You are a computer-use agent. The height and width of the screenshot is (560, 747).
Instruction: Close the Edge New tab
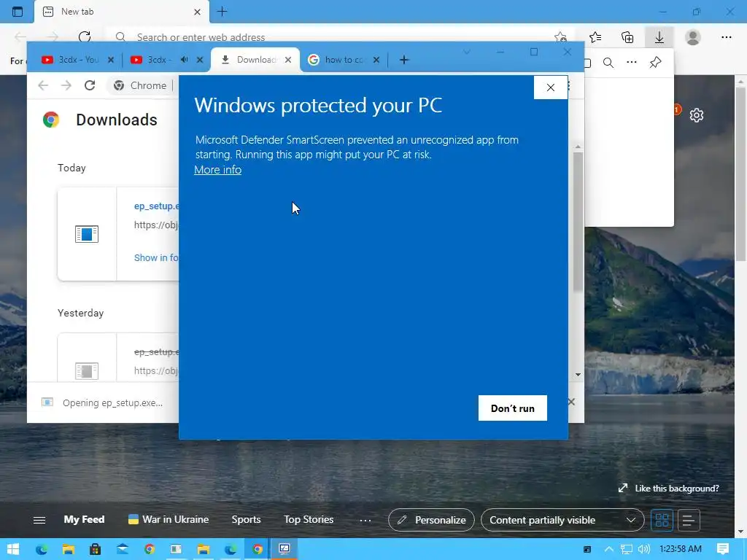point(197,12)
